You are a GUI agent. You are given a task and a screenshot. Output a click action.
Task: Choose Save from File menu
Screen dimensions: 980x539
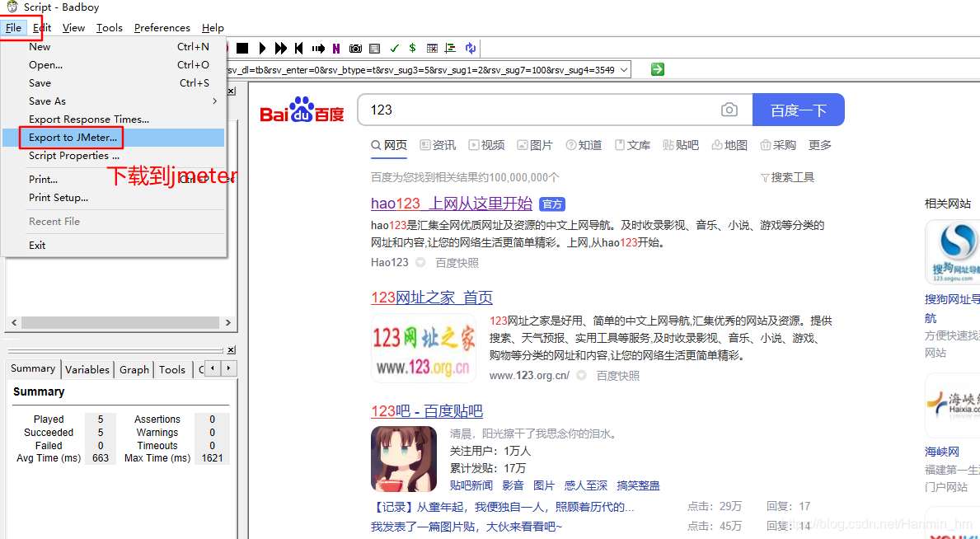click(113, 83)
